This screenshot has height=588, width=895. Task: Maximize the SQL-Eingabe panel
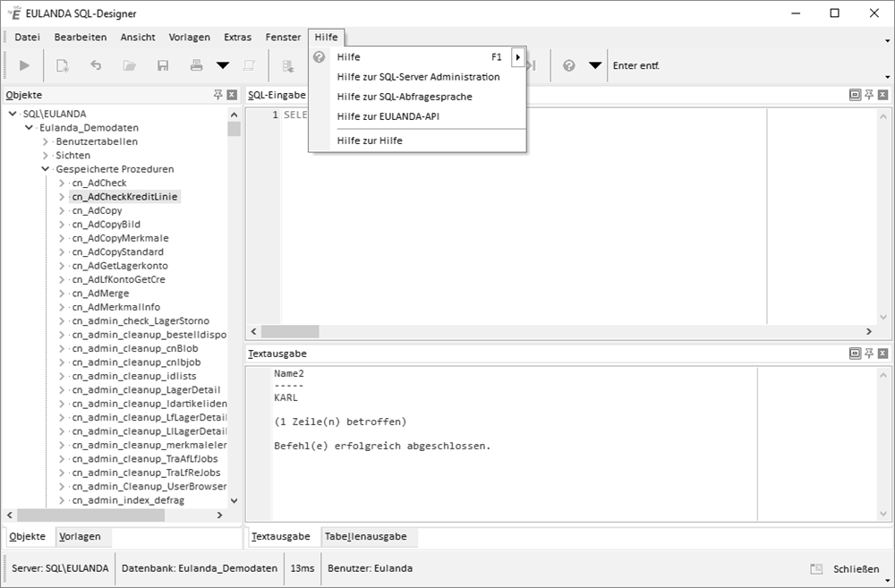[855, 95]
